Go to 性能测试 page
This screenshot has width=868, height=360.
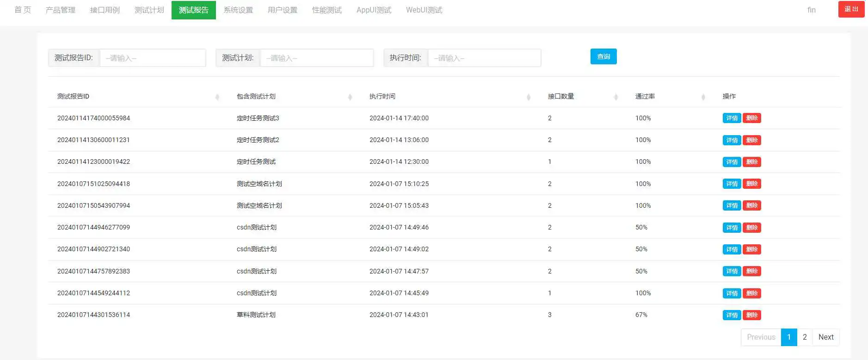pyautogui.click(x=327, y=10)
